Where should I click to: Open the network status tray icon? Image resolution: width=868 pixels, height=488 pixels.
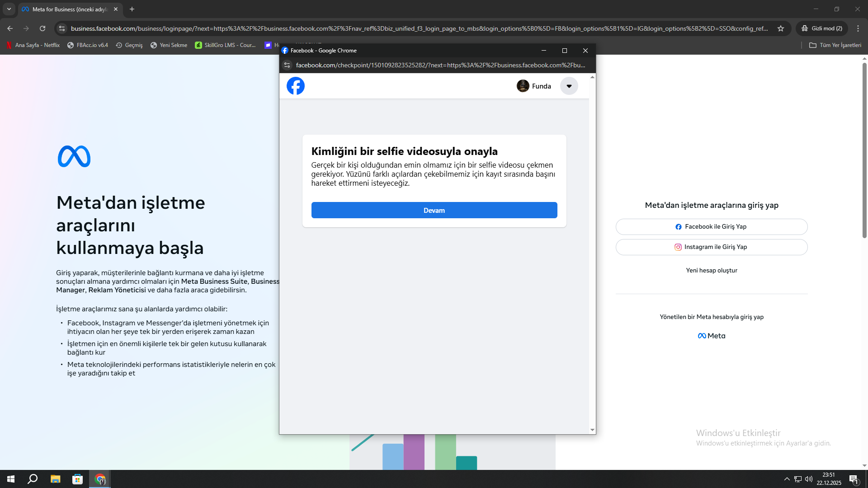click(x=798, y=479)
